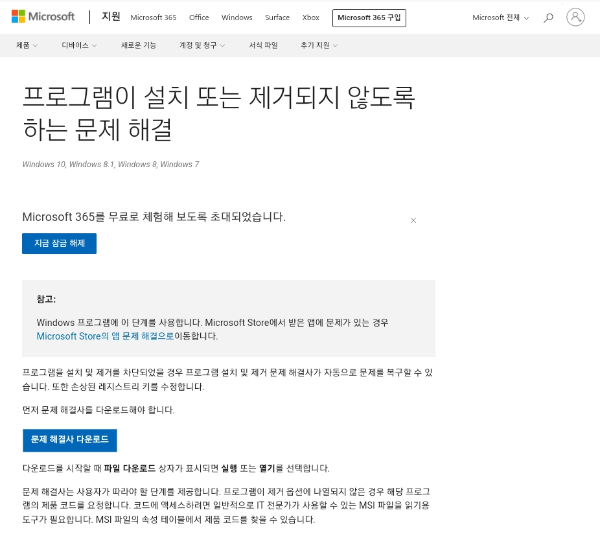This screenshot has width=600, height=541.
Task: Open Surface in the top navigation
Action: pos(277,18)
